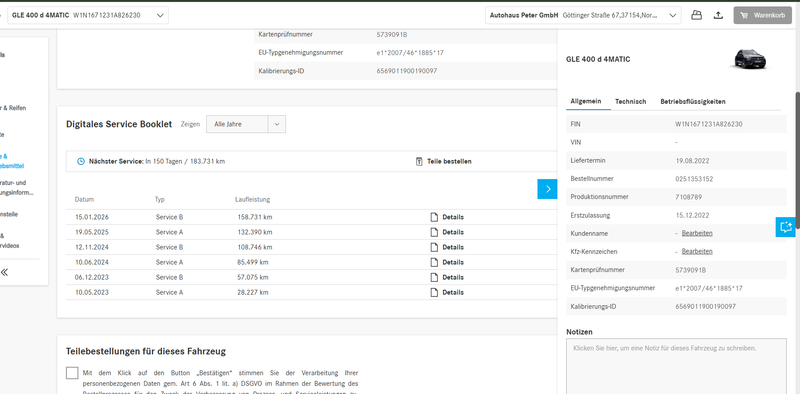Open the GLE 400 d 4MATIC vehicle dropdown

pos(88,15)
